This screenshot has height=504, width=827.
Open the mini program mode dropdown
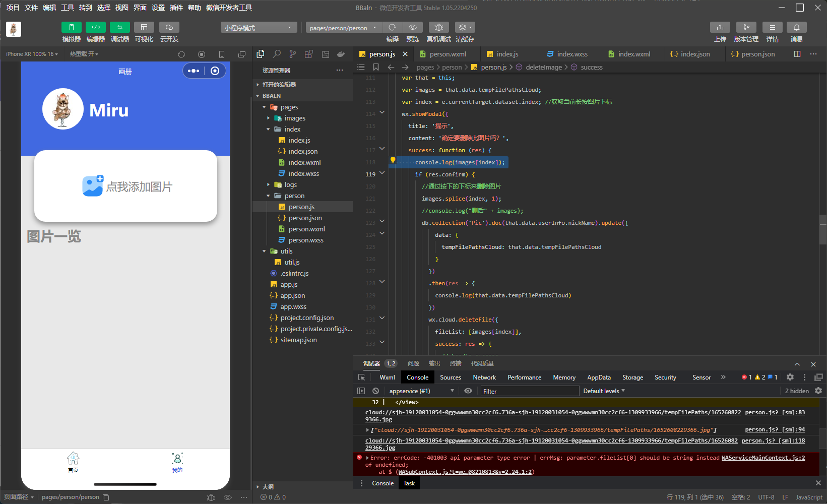coord(259,28)
